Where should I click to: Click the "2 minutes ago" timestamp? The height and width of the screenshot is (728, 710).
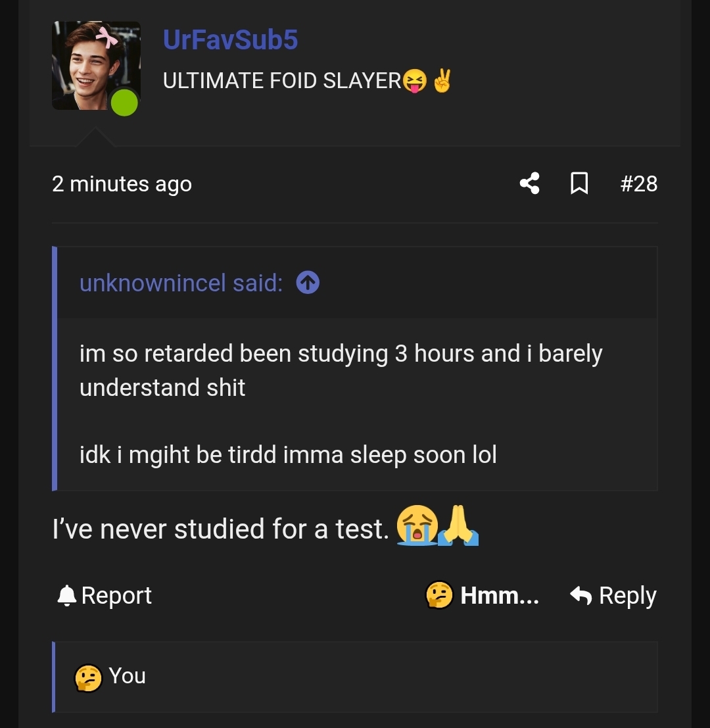tap(122, 184)
